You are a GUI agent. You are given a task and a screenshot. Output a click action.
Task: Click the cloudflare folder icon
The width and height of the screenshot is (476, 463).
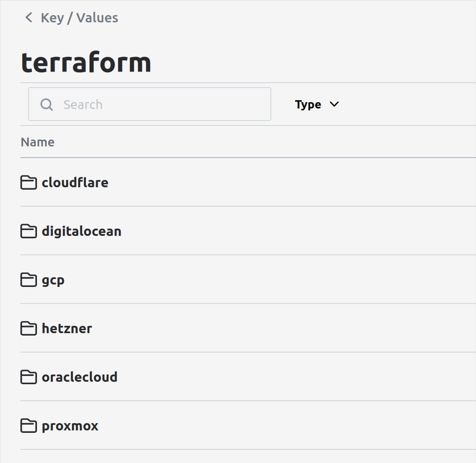28,182
